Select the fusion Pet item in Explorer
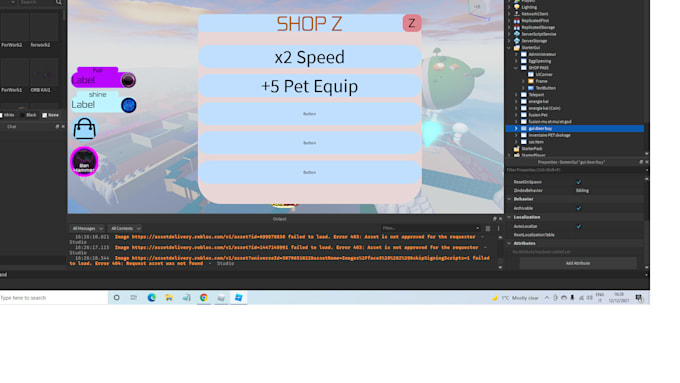Viewport: 680px width, 383px height. click(538, 115)
